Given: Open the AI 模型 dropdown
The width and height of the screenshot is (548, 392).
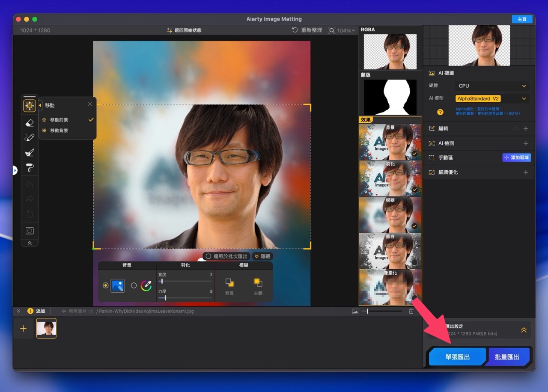Looking at the screenshot, I should coord(491,98).
